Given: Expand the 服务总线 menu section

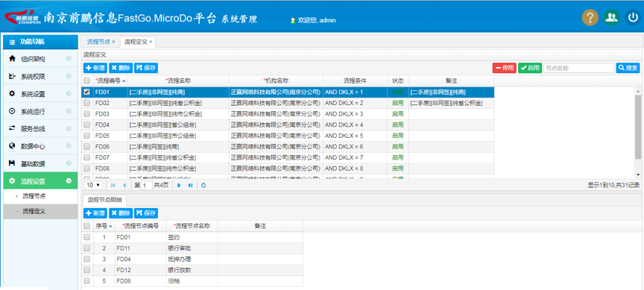Looking at the screenshot, I should (x=69, y=128).
